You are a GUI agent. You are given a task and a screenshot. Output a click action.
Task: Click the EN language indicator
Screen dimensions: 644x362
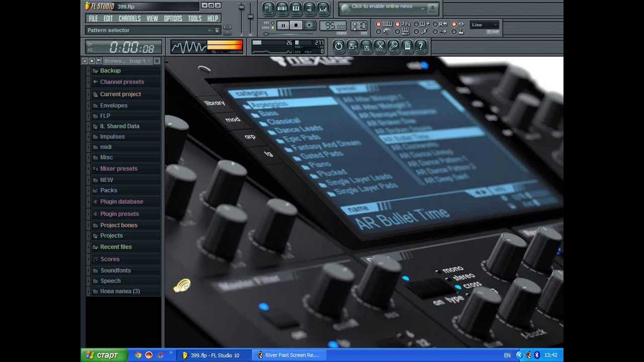pos(507,355)
